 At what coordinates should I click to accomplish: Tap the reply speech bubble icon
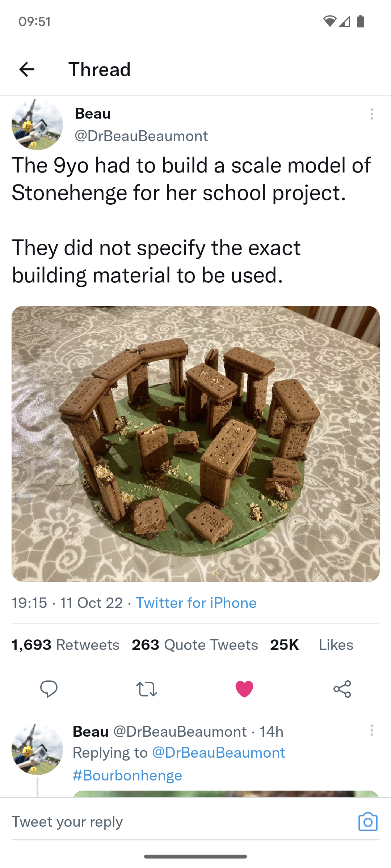[49, 689]
